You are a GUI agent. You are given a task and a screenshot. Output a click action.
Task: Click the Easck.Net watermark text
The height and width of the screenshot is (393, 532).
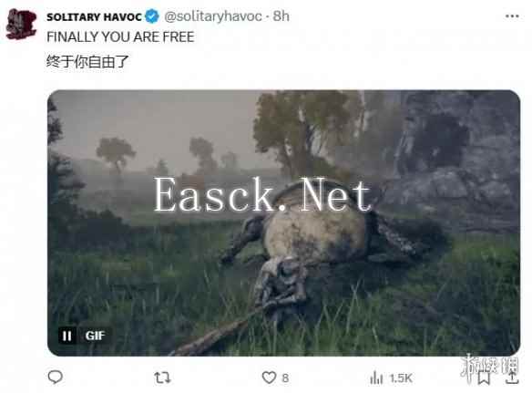point(262,194)
